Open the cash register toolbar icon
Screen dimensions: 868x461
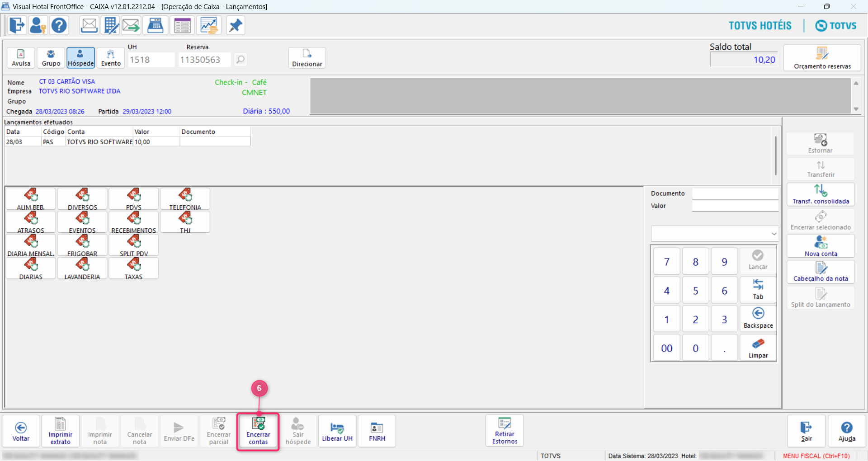(156, 25)
